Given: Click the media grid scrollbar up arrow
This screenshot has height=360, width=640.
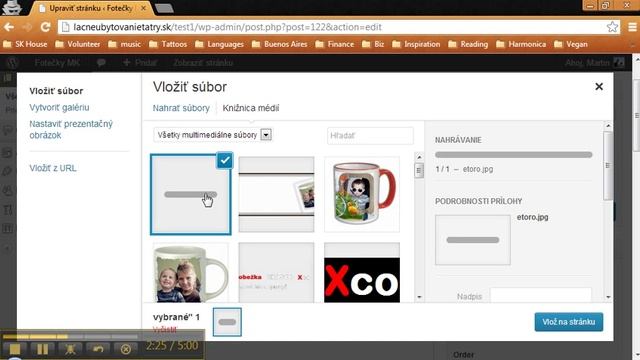Looking at the screenshot, I should tap(419, 157).
